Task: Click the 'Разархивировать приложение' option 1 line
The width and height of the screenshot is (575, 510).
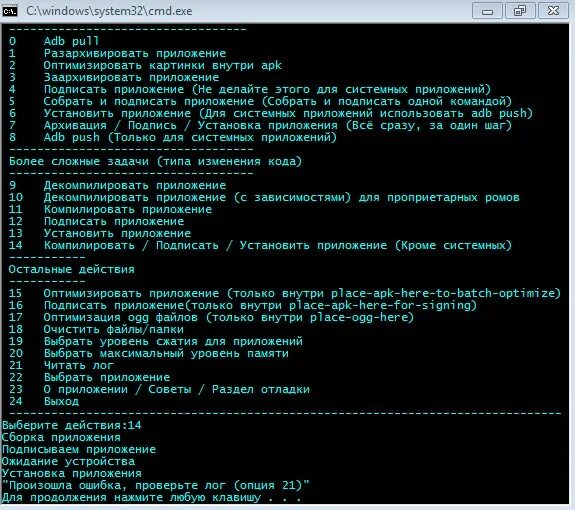Action: [117, 53]
